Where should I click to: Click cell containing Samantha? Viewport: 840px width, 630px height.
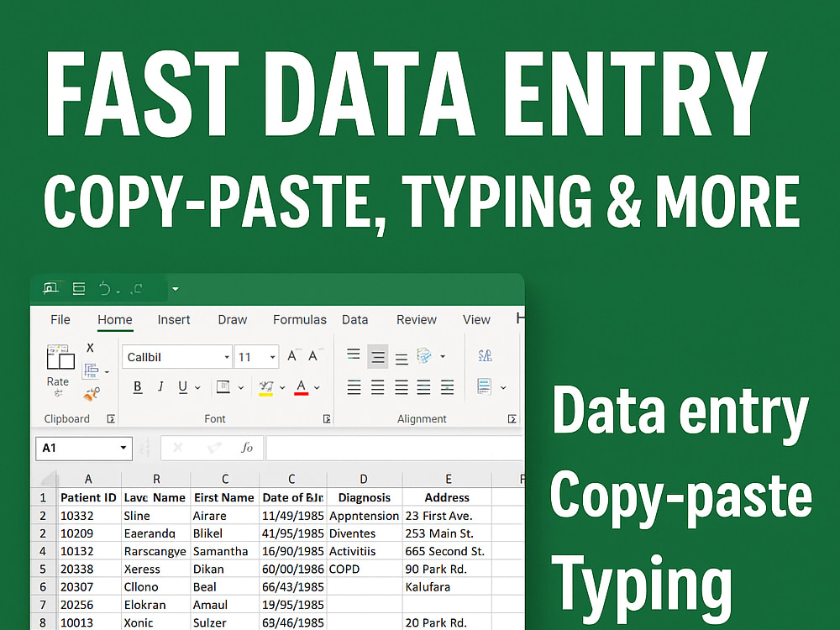[224, 551]
